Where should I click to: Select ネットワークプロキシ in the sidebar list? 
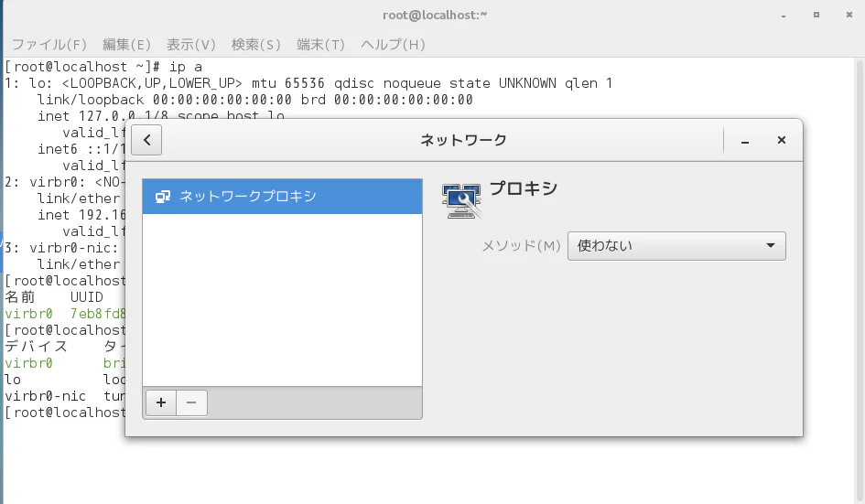click(283, 197)
